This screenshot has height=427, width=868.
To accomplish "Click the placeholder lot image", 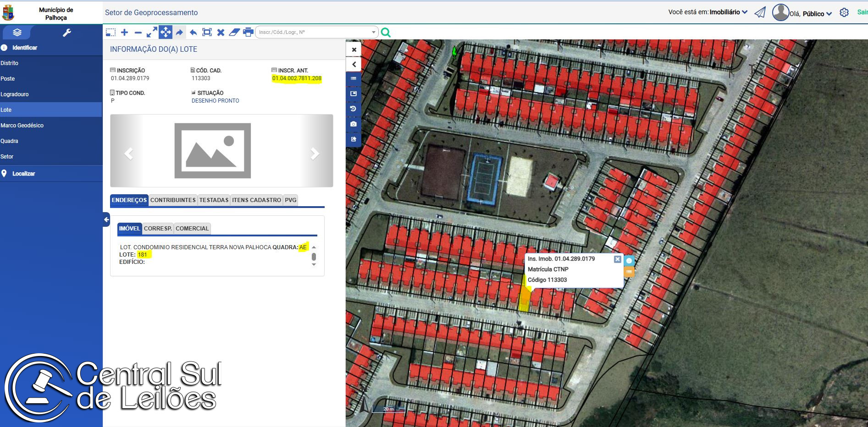I will pyautogui.click(x=213, y=151).
